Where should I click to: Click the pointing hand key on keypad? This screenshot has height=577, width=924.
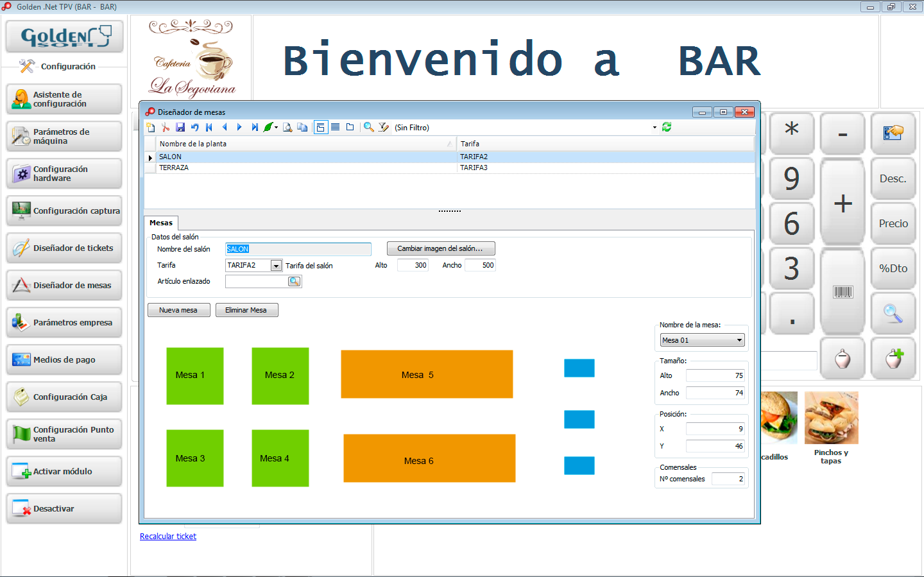click(x=893, y=133)
